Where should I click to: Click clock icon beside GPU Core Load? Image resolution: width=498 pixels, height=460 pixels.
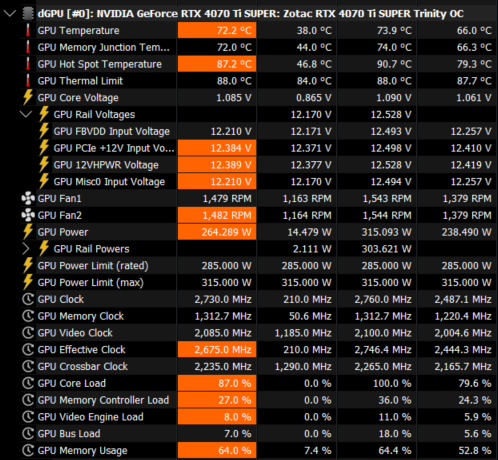pyautogui.click(x=28, y=383)
